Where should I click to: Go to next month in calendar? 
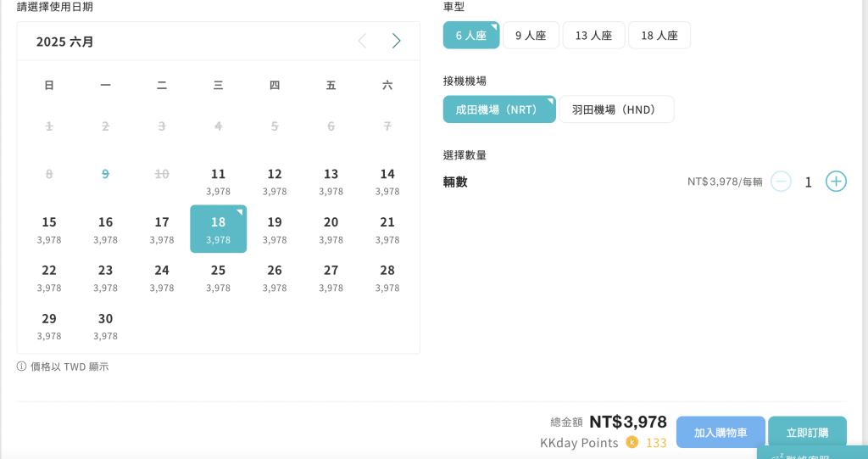(396, 41)
